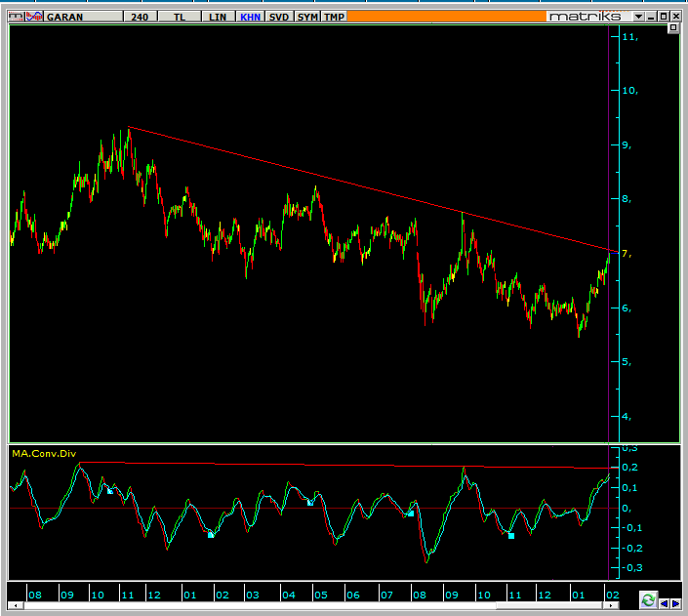This screenshot has height=616, width=688.
Task: Click the scrollbar left arrow button
Action: [12, 608]
